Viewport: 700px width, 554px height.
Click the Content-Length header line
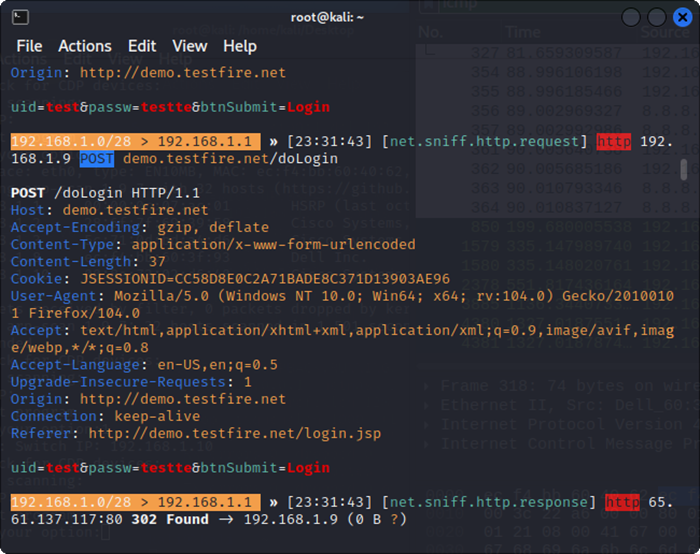[x=88, y=262]
